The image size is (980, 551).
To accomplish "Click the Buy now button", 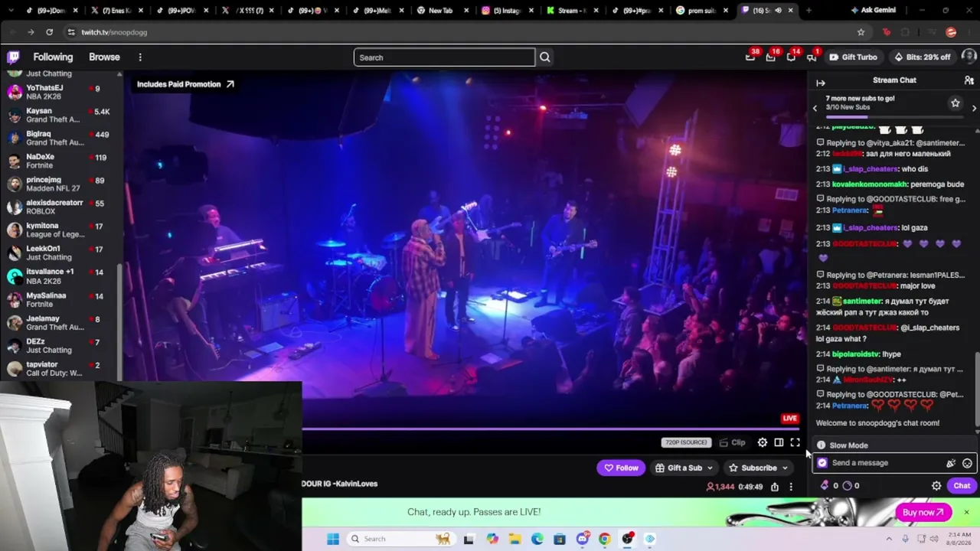I will 923,512.
